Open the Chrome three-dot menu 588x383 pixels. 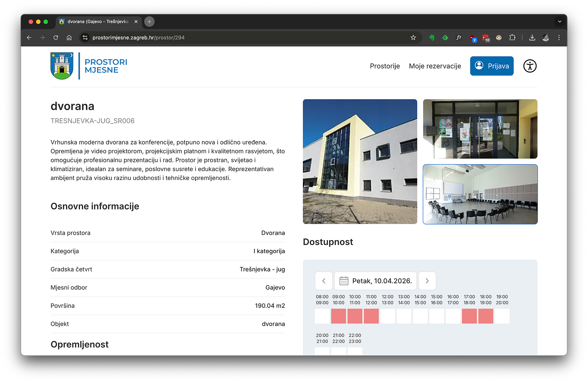coord(559,38)
